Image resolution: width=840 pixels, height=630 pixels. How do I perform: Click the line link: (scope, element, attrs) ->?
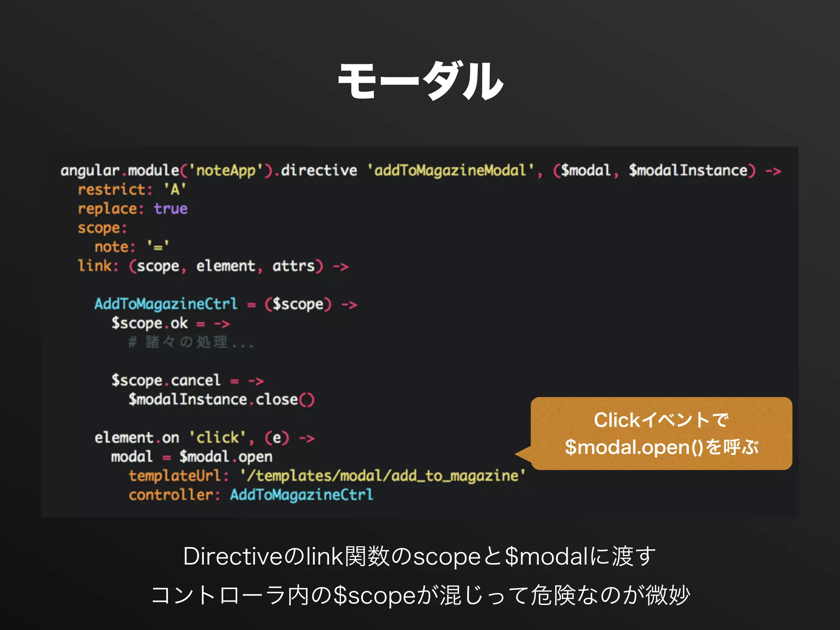(x=213, y=266)
